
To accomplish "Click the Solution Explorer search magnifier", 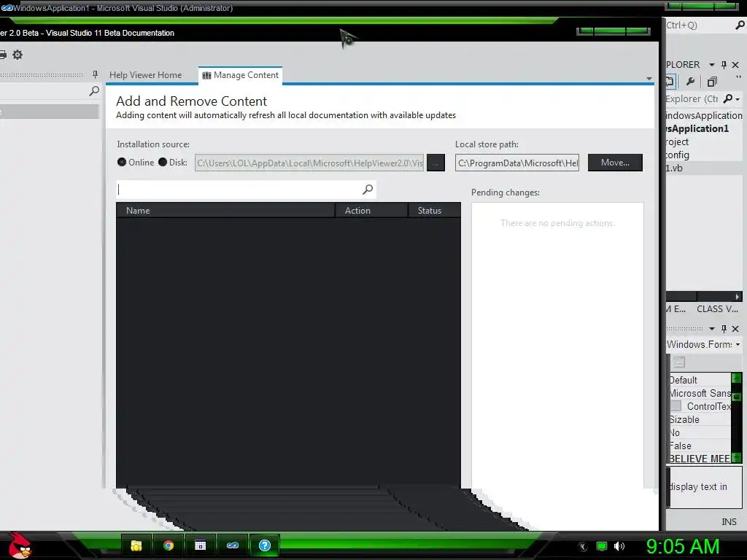I will (727, 98).
